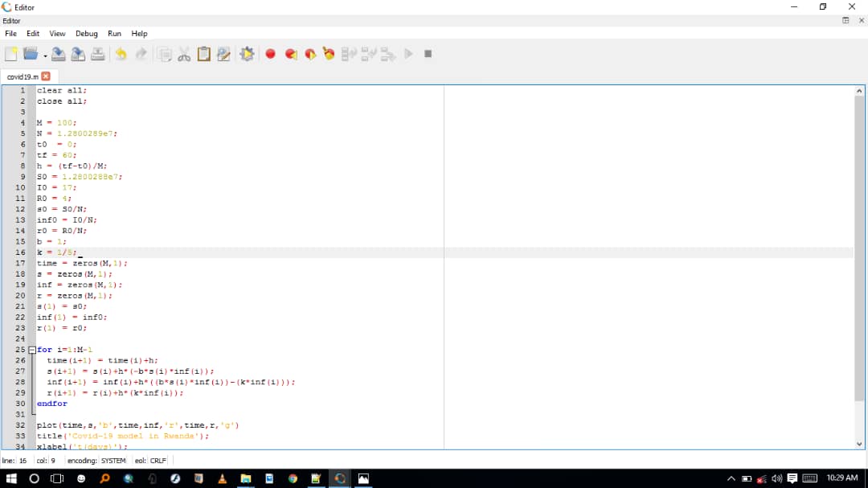The width and height of the screenshot is (868, 488).
Task: Click the Print icon in toolbar
Action: click(x=97, y=54)
